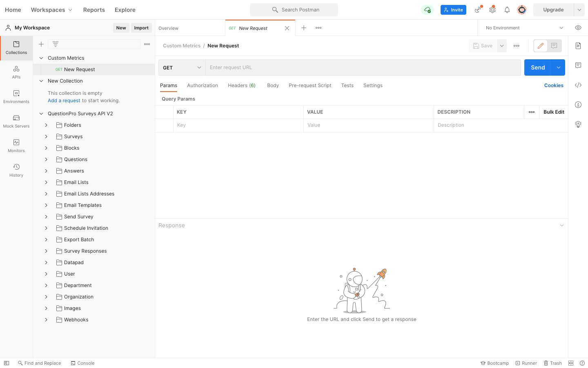Open the documentation panel on the right
Viewport: 588px width, 368px height.
[x=578, y=46]
